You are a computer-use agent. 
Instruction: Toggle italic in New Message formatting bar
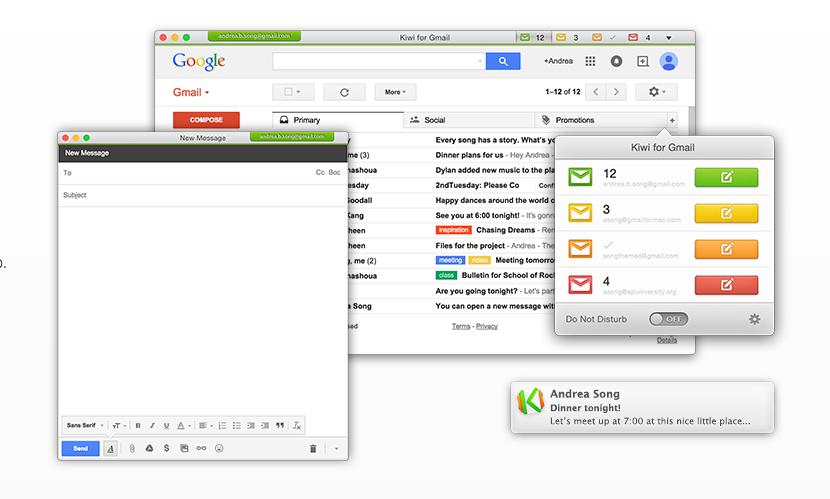(152, 425)
